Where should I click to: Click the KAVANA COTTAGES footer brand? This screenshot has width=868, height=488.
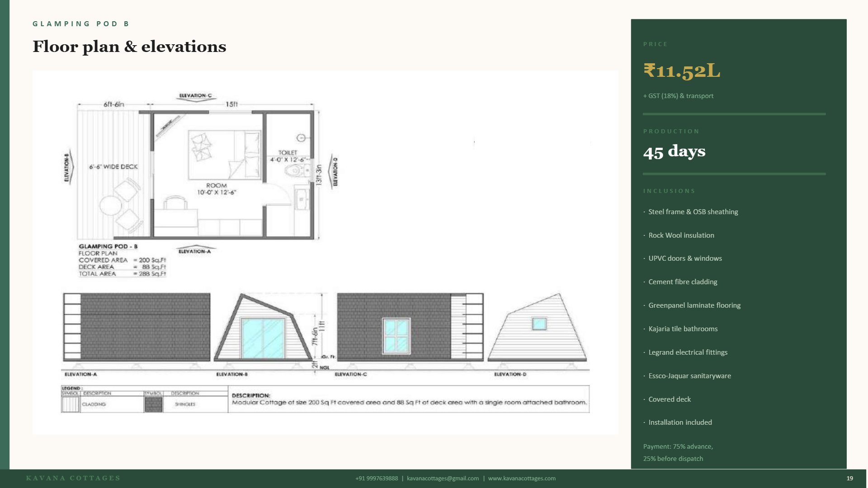[73, 478]
